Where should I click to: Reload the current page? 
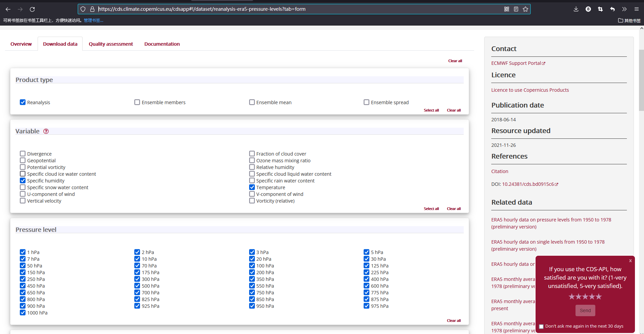tap(32, 9)
